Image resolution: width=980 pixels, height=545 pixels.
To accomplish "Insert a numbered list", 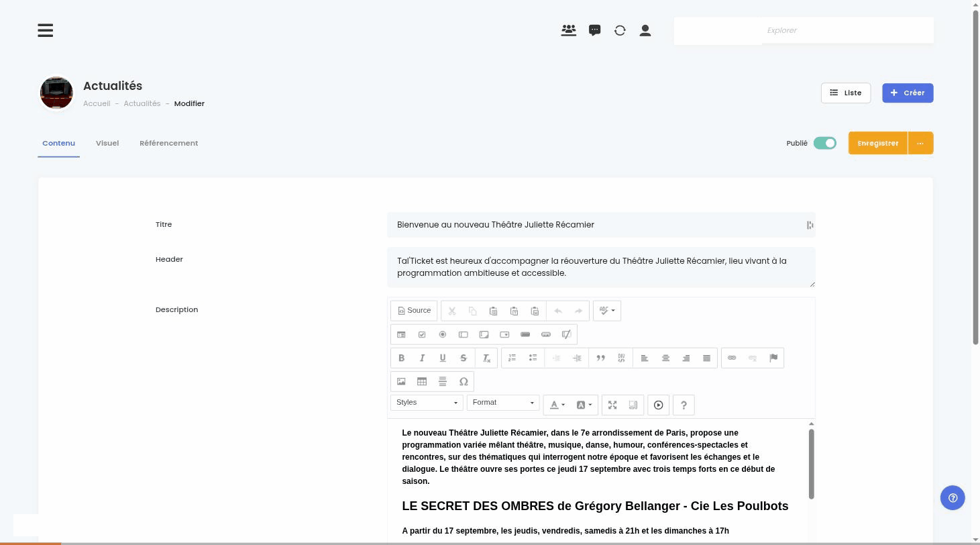I will [x=512, y=358].
